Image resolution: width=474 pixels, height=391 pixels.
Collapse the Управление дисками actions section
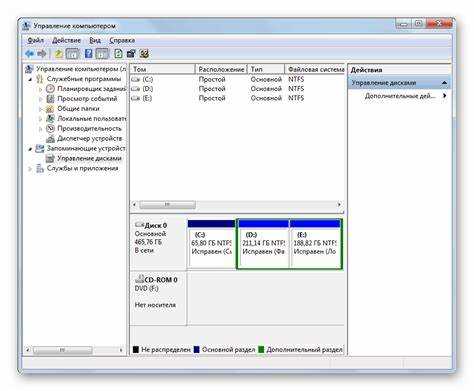444,83
